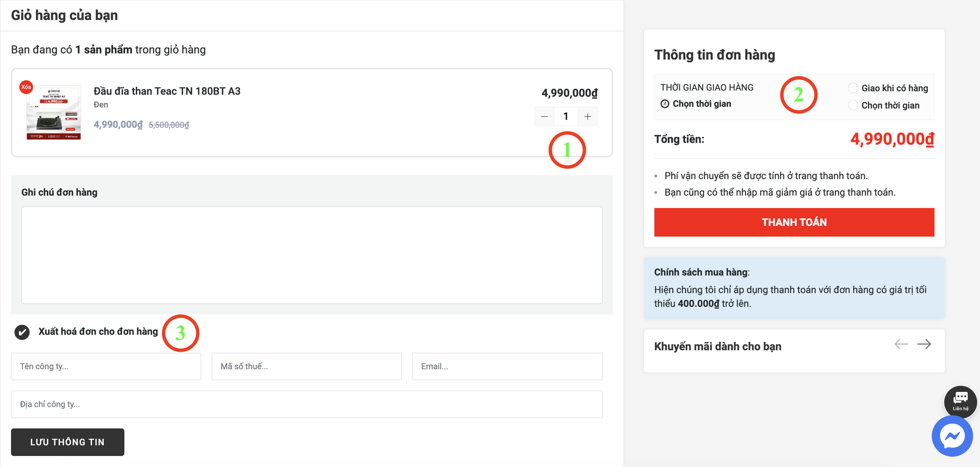This screenshot has width=980, height=467.
Task: Click the Địa chỉ công ty field
Action: [306, 404]
